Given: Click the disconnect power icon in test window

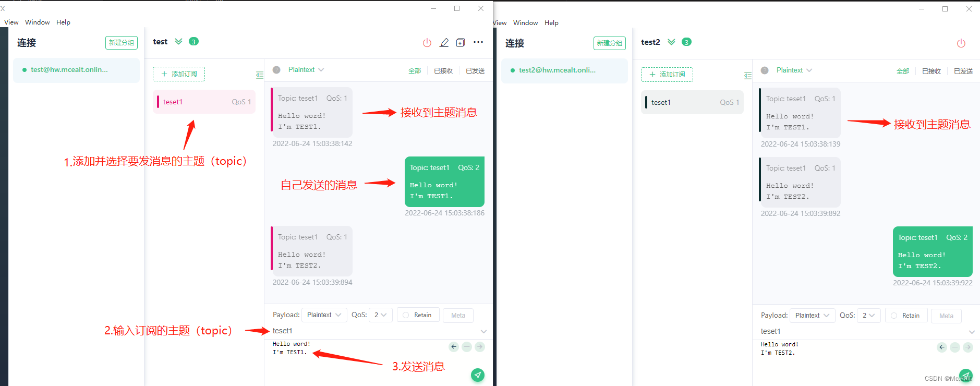Looking at the screenshot, I should (427, 43).
